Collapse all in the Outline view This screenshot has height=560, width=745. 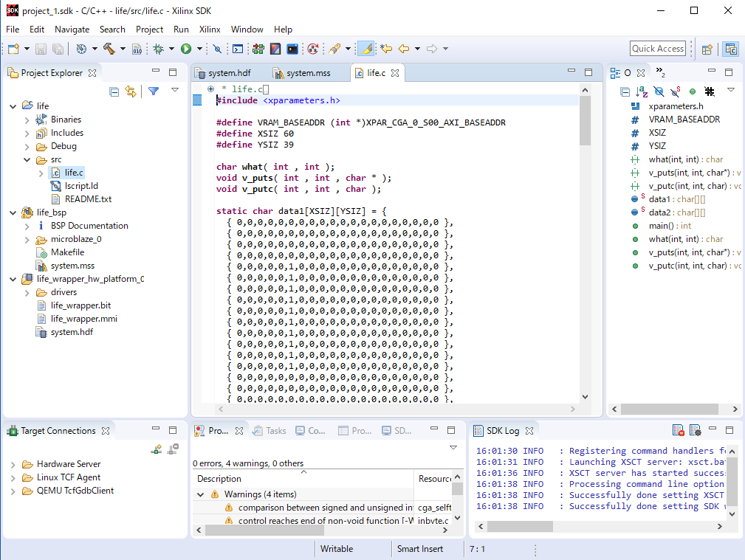click(625, 91)
